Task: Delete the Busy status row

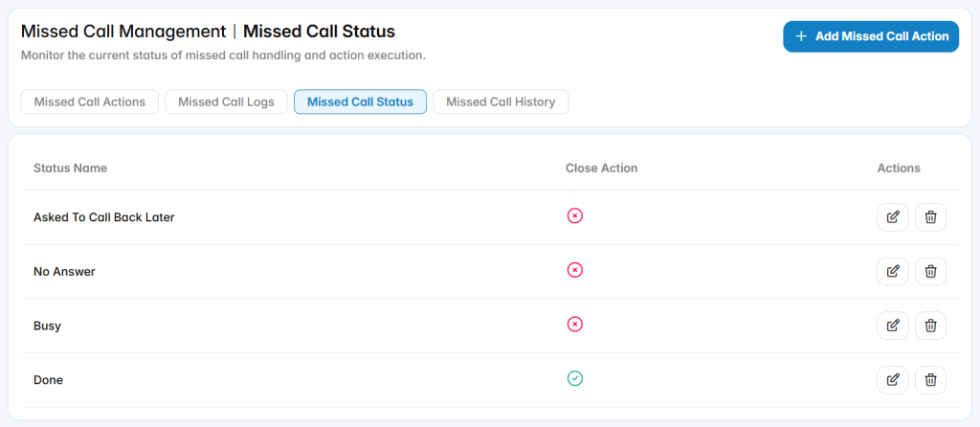Action: (930, 326)
